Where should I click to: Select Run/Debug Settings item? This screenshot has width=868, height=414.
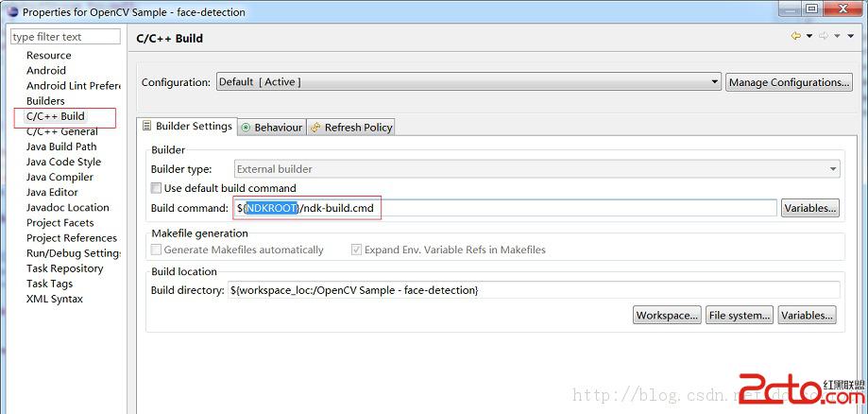pos(73,253)
